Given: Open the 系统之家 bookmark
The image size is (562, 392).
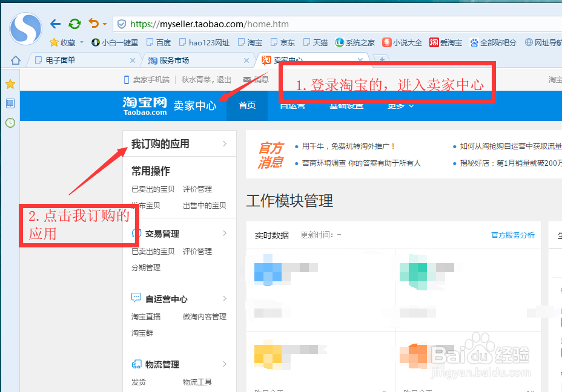Looking at the screenshot, I should click(x=355, y=42).
